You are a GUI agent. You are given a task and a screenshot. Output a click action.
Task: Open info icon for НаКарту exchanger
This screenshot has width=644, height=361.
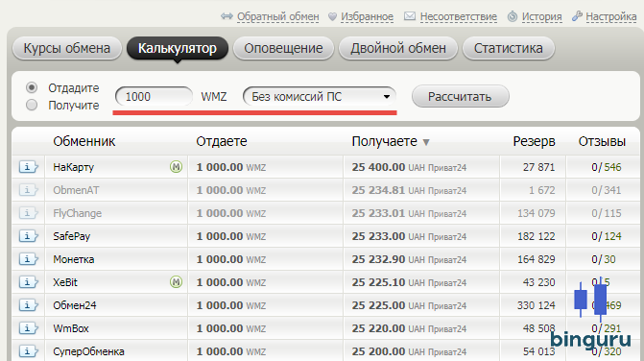(x=29, y=167)
